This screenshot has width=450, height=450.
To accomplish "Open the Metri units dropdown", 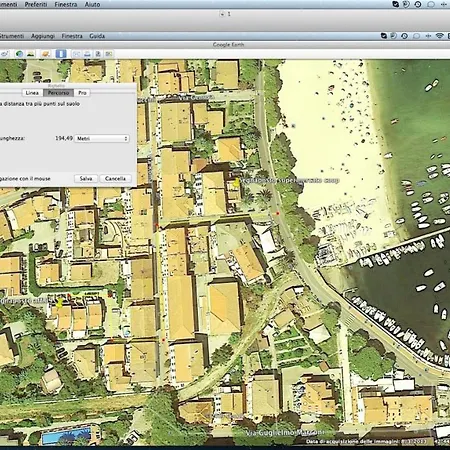I will [102, 138].
